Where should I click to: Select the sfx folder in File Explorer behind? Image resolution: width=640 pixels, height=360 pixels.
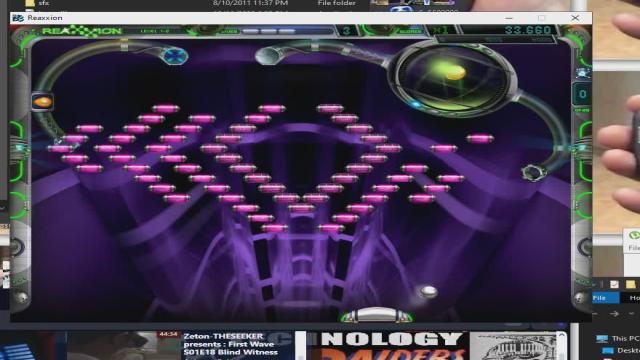coord(44,3)
